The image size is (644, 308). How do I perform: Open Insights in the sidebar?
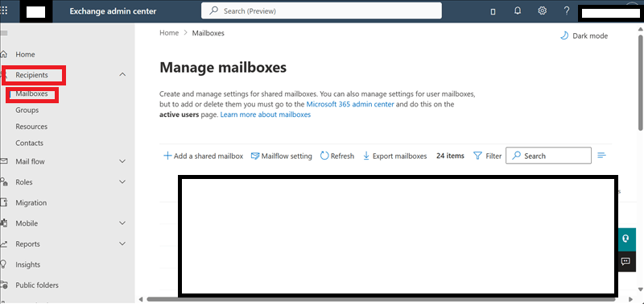pyautogui.click(x=28, y=264)
